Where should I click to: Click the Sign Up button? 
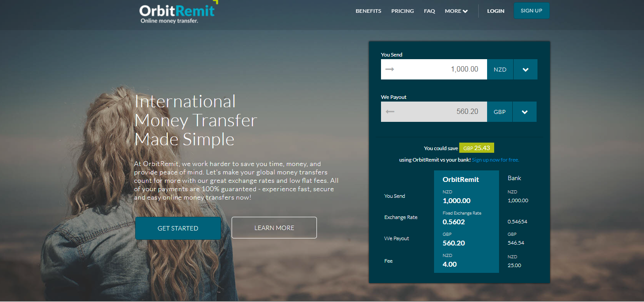coord(531,11)
